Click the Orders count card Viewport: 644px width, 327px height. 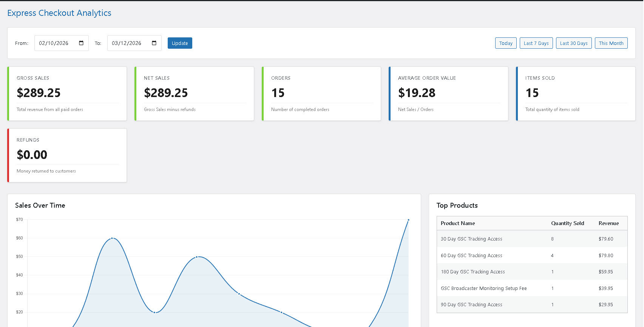point(321,94)
